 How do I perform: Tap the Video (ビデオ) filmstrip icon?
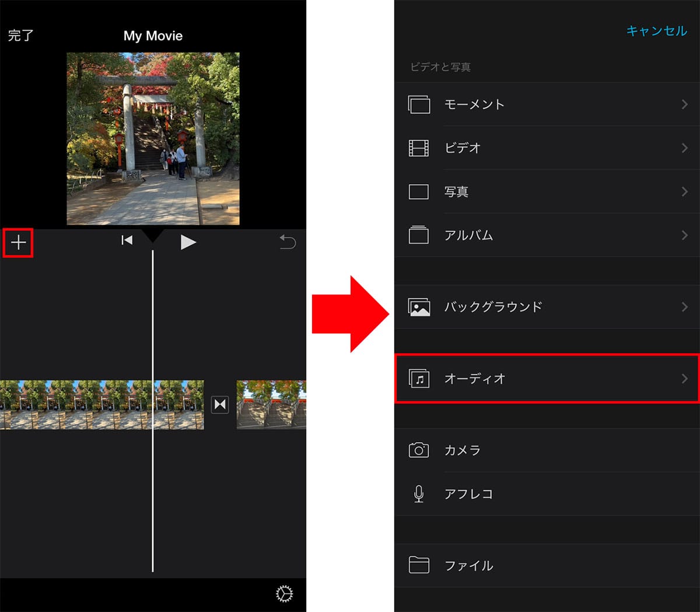[418, 148]
